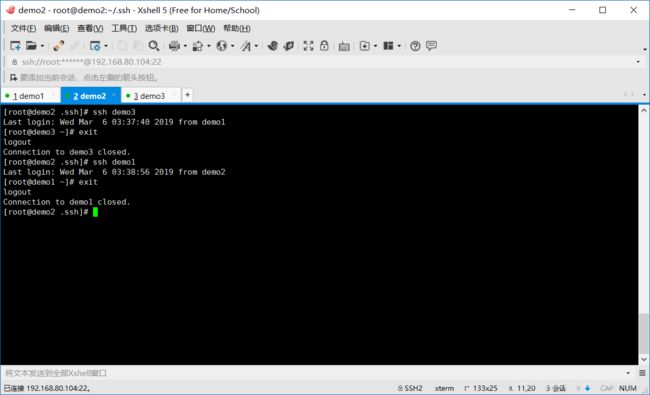
Task: Expand the Print dropdown arrow
Action: [185, 46]
